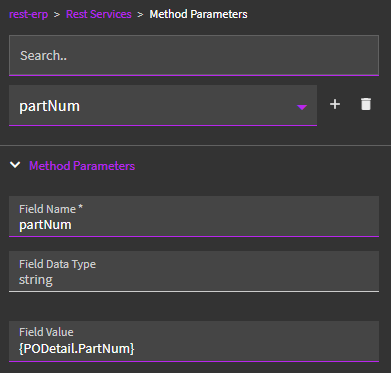
Task: Delete the partNum parameter with trash icon
Action: click(x=366, y=104)
